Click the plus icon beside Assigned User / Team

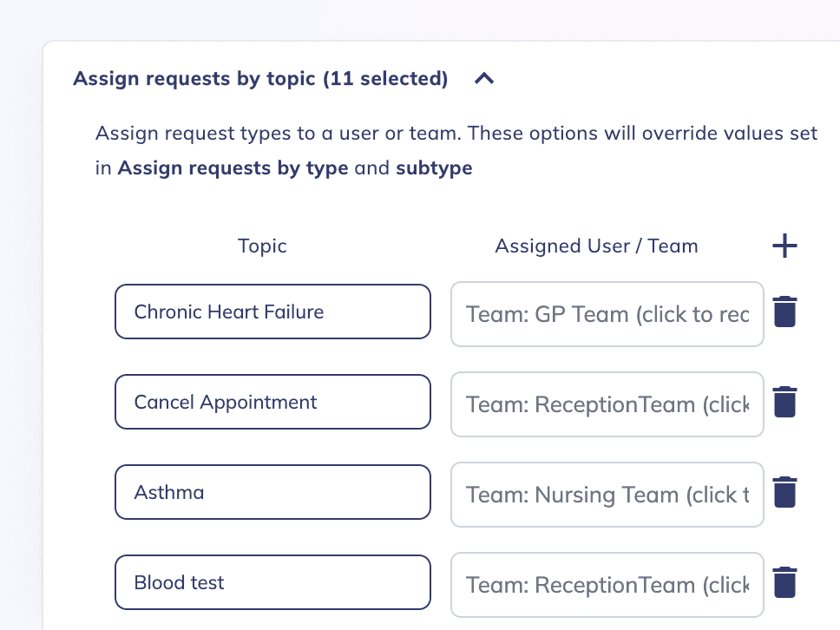784,246
